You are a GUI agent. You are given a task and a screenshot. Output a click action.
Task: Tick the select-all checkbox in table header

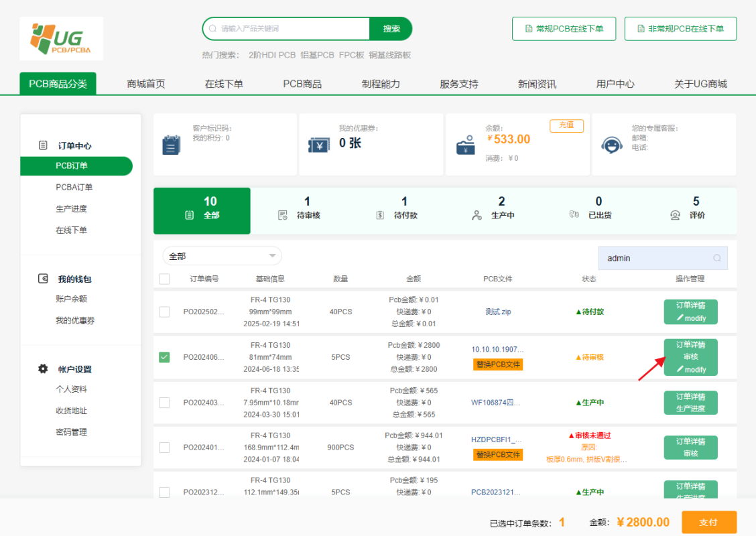164,279
